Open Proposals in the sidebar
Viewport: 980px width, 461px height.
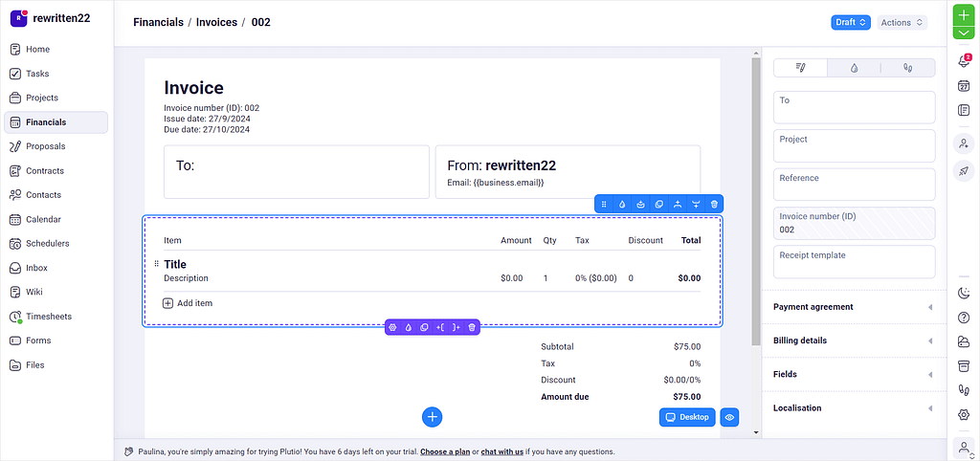(x=56, y=146)
